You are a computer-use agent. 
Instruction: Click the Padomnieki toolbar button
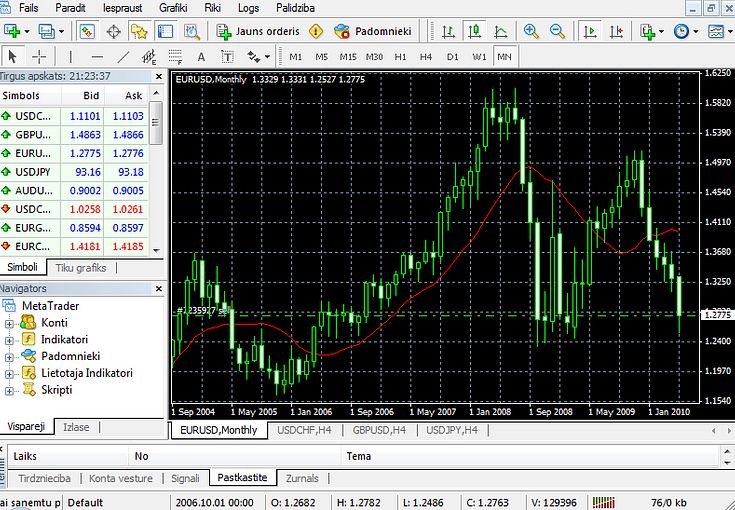[x=372, y=31]
